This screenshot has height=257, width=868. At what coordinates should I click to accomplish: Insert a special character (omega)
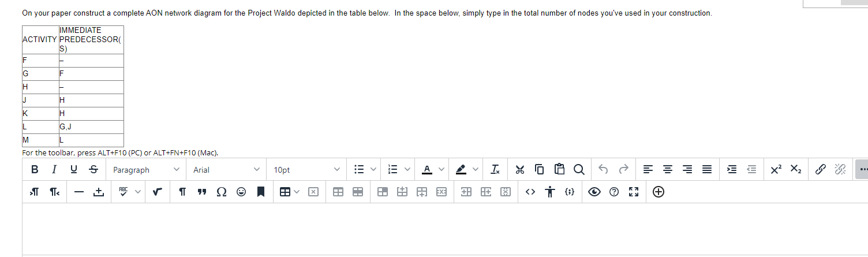click(x=222, y=193)
